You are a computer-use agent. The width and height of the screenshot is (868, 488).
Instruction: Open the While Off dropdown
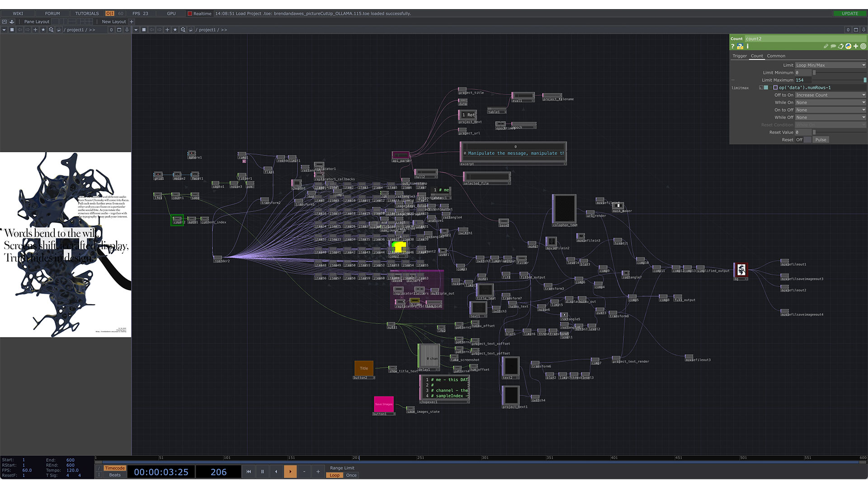830,117
